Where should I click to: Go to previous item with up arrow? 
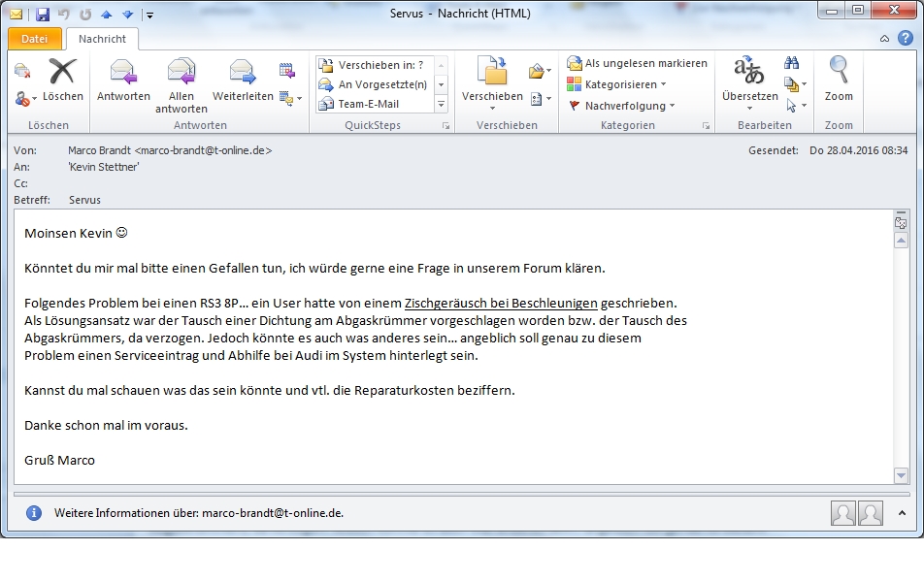(x=106, y=15)
